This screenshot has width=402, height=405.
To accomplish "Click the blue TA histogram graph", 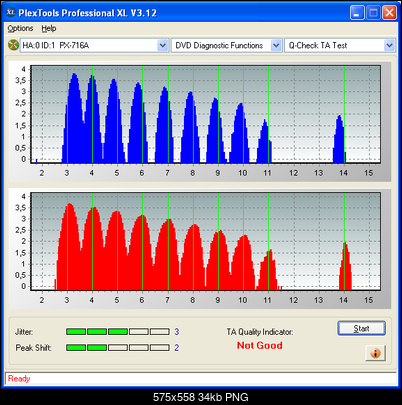I will pyautogui.click(x=205, y=114).
